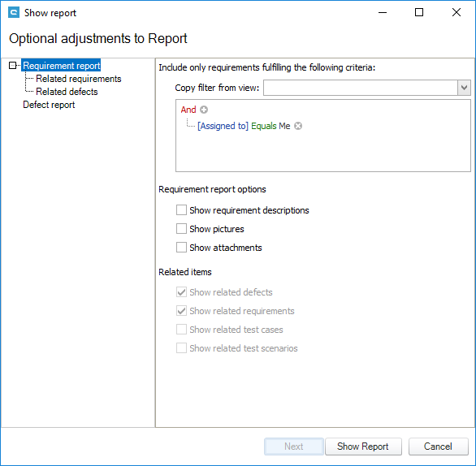Collapse the Requirement report tree node
The height and width of the screenshot is (466, 476).
[12, 66]
